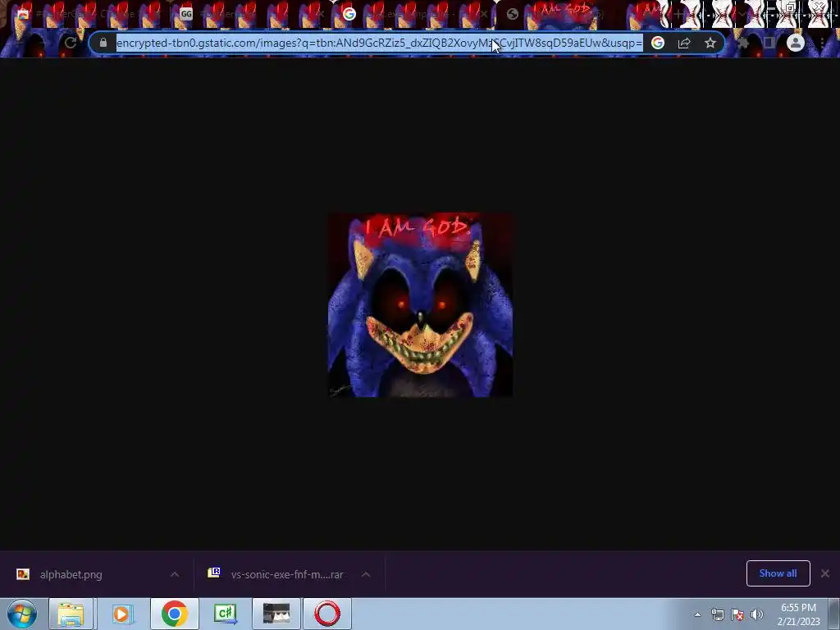
Task: Open the red circle recorder app
Action: click(x=327, y=614)
